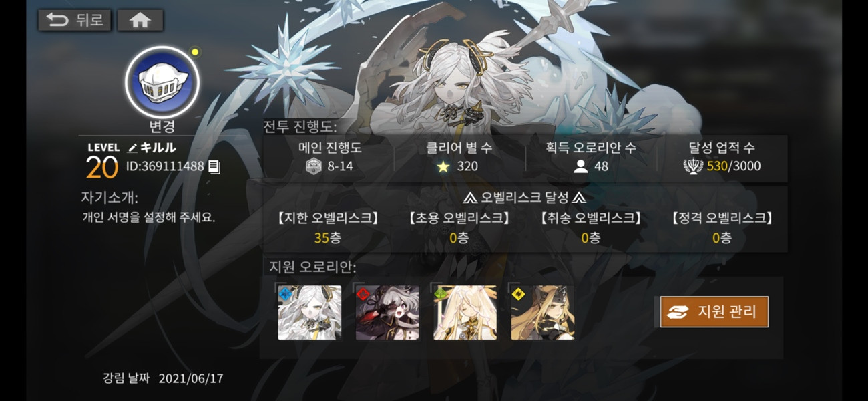
Task: Select the white-haired ice support Aurorian thumbnail
Action: 309,312
